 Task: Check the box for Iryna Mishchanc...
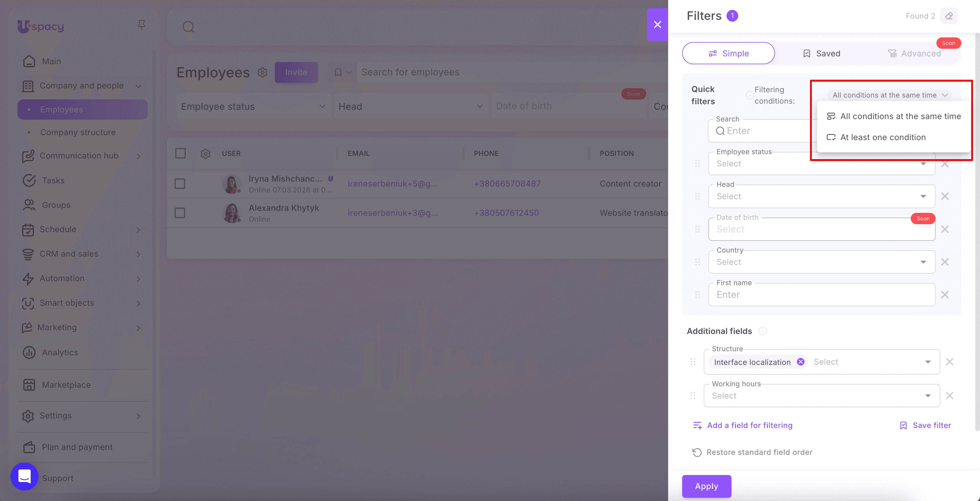click(x=180, y=184)
